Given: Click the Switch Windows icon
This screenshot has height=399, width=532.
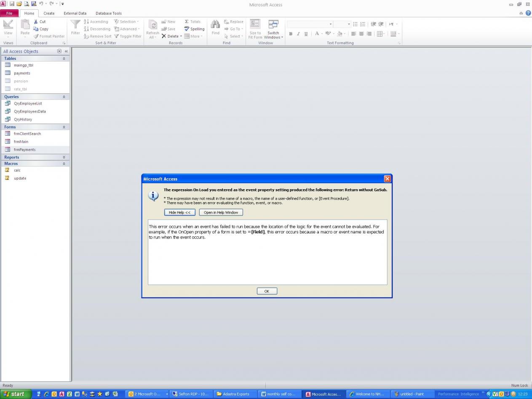Looking at the screenshot, I should pos(273,24).
